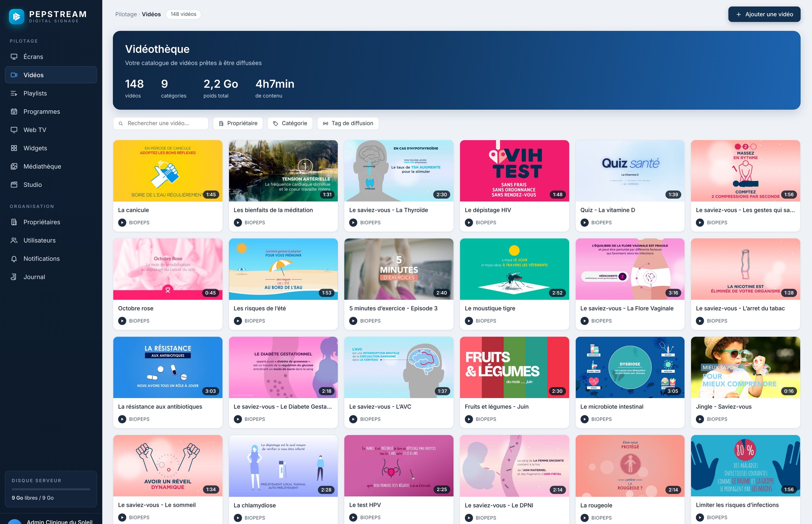Click the Studio clapperboard icon
The width and height of the screenshot is (812, 524).
(14, 185)
